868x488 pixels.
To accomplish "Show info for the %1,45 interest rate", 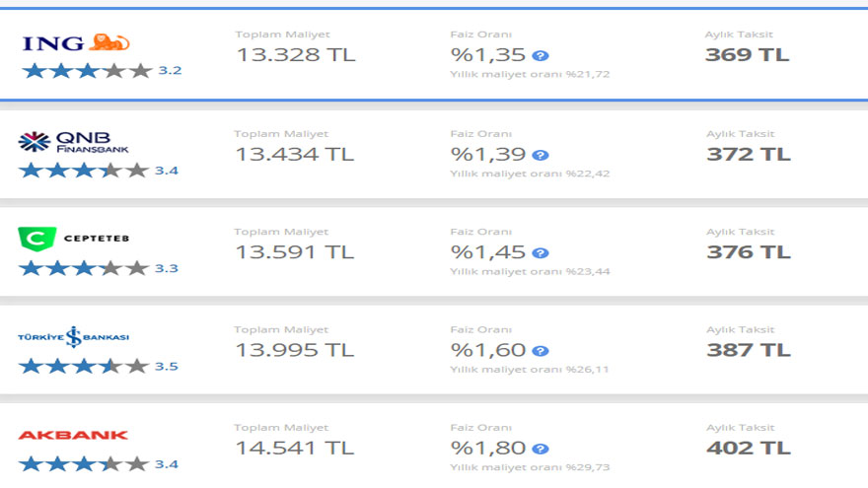I will (x=541, y=252).
